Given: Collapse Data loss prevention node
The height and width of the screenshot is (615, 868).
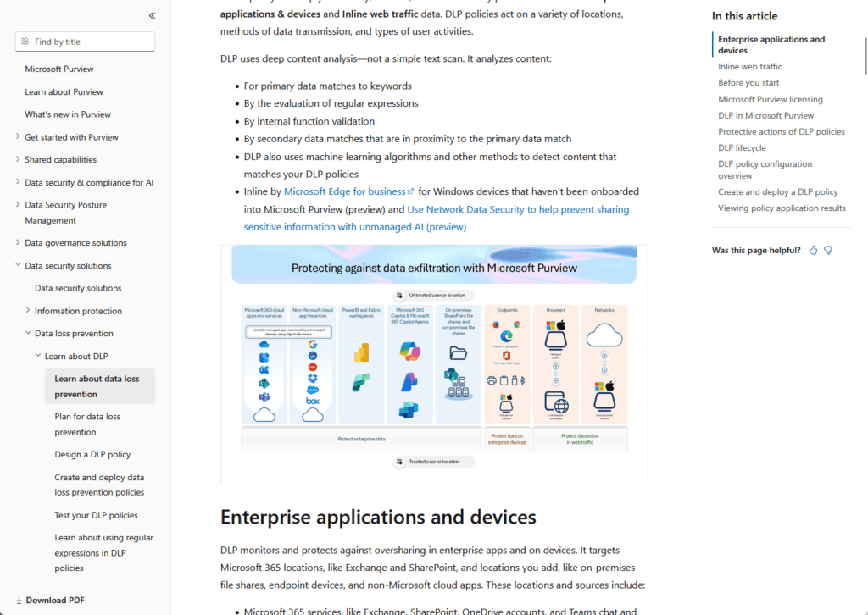Looking at the screenshot, I should [28, 333].
